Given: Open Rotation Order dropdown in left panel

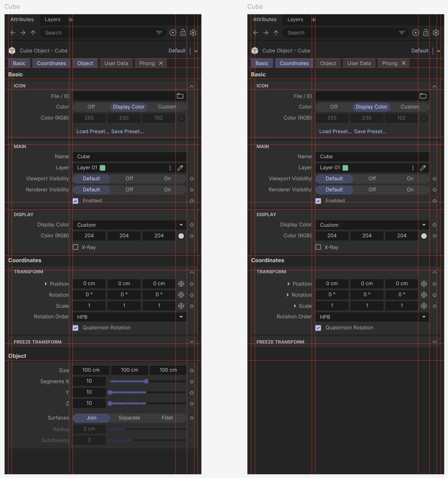Looking at the screenshot, I should coord(129,317).
